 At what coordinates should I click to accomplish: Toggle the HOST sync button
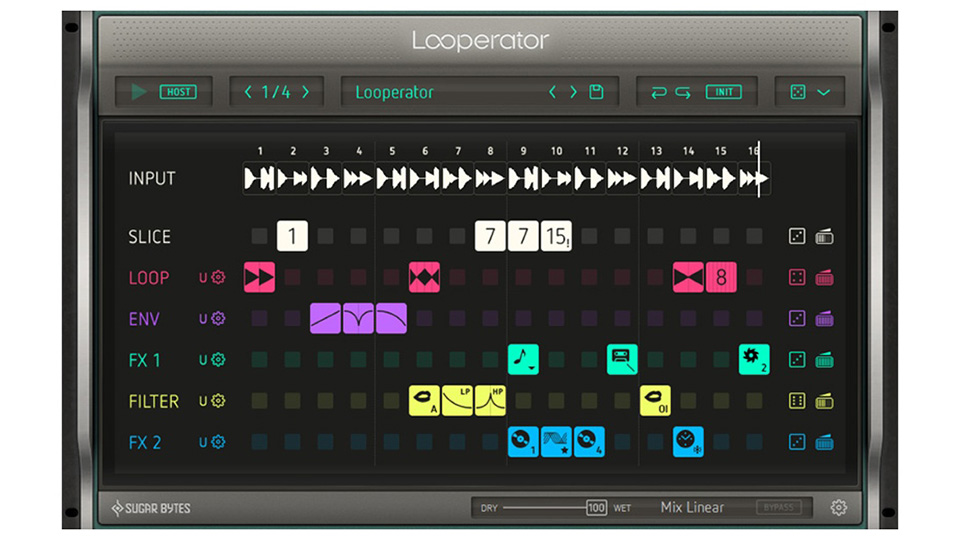(x=178, y=92)
